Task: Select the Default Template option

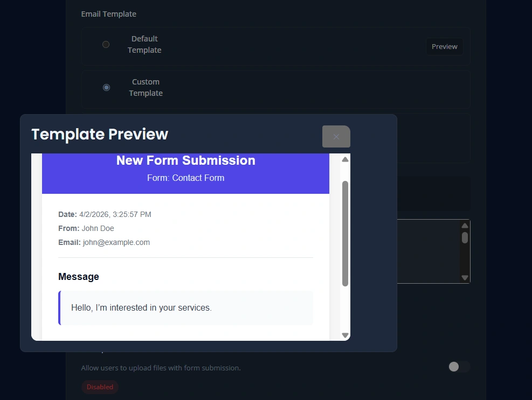Action: coord(106,44)
